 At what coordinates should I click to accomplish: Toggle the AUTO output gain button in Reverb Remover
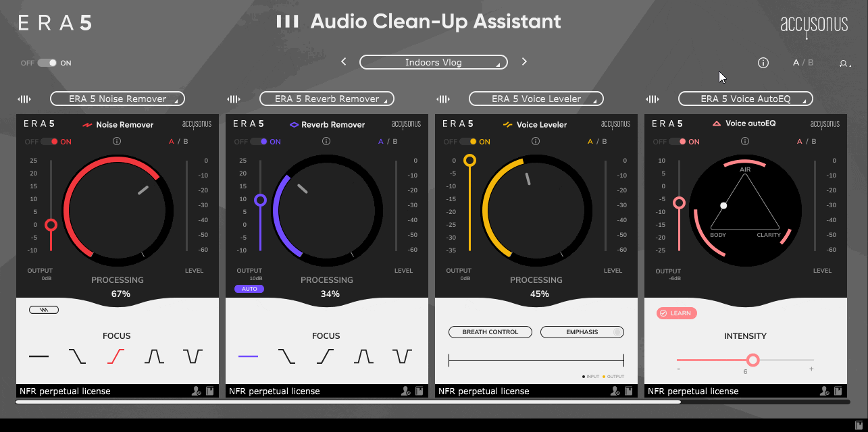[249, 289]
